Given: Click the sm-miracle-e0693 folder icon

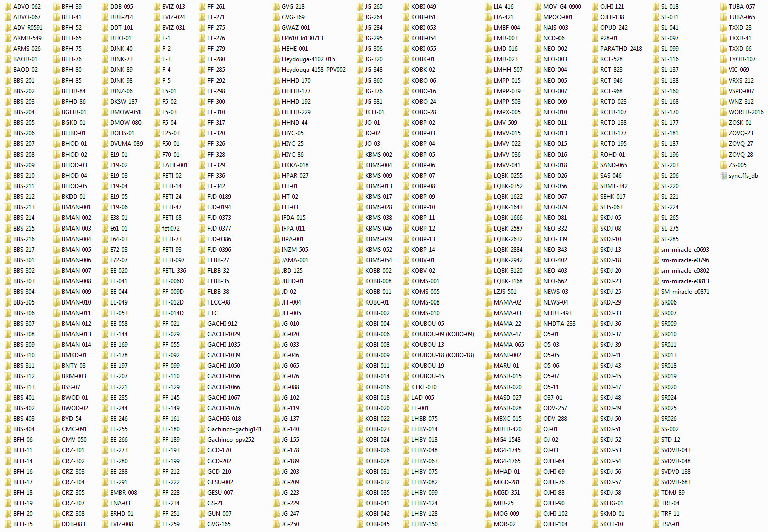Looking at the screenshot, I should pyautogui.click(x=656, y=250).
